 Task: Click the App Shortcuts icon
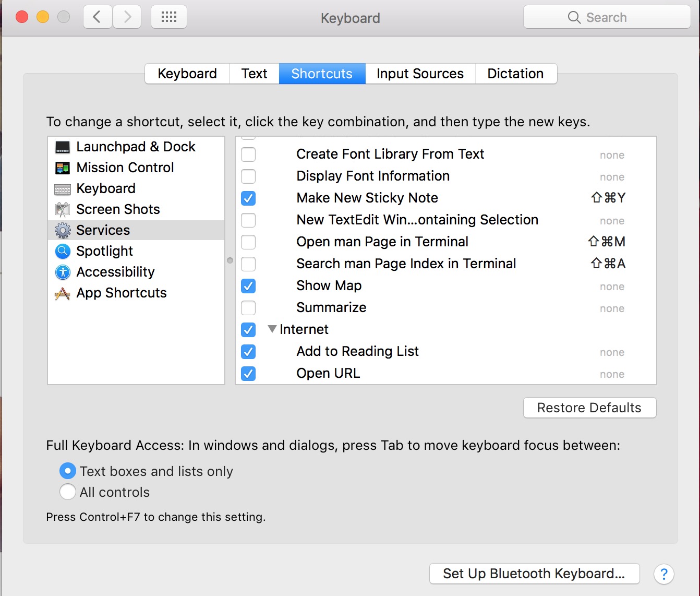click(x=63, y=294)
